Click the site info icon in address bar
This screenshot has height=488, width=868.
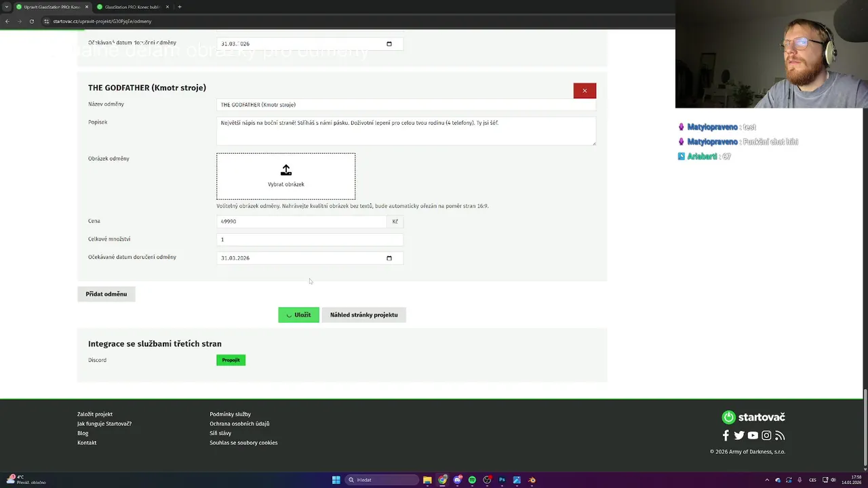(x=47, y=21)
